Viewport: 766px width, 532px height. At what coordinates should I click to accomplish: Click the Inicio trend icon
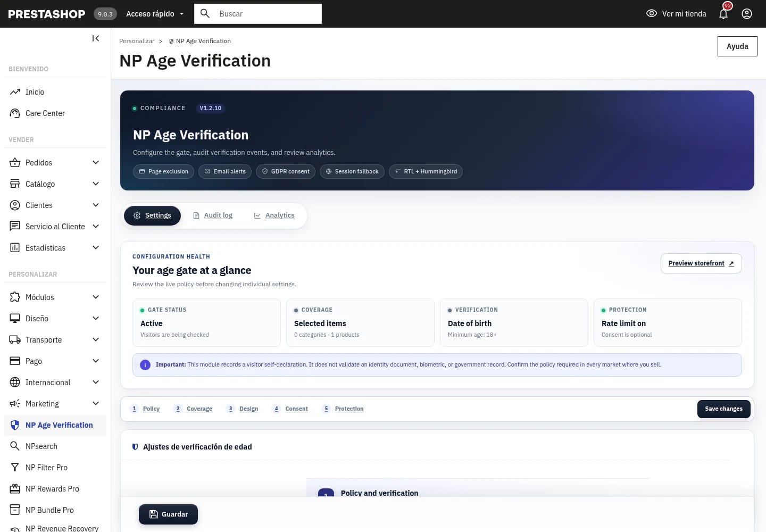tap(15, 92)
